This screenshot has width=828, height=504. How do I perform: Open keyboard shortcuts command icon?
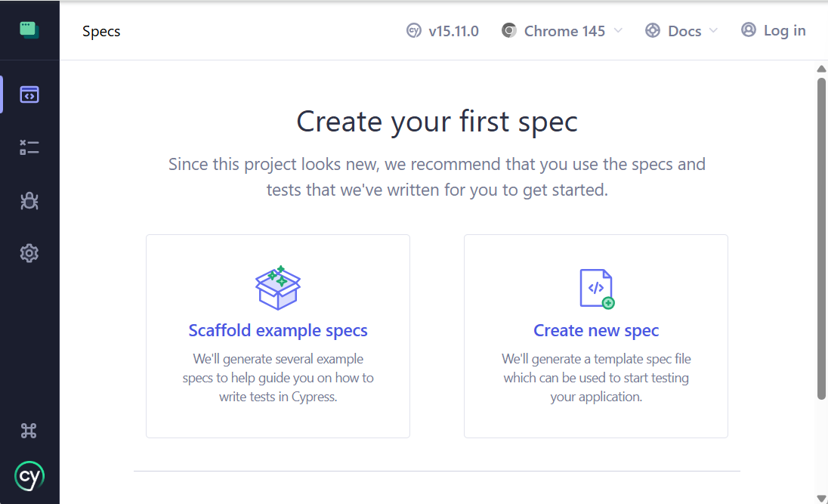click(x=29, y=431)
